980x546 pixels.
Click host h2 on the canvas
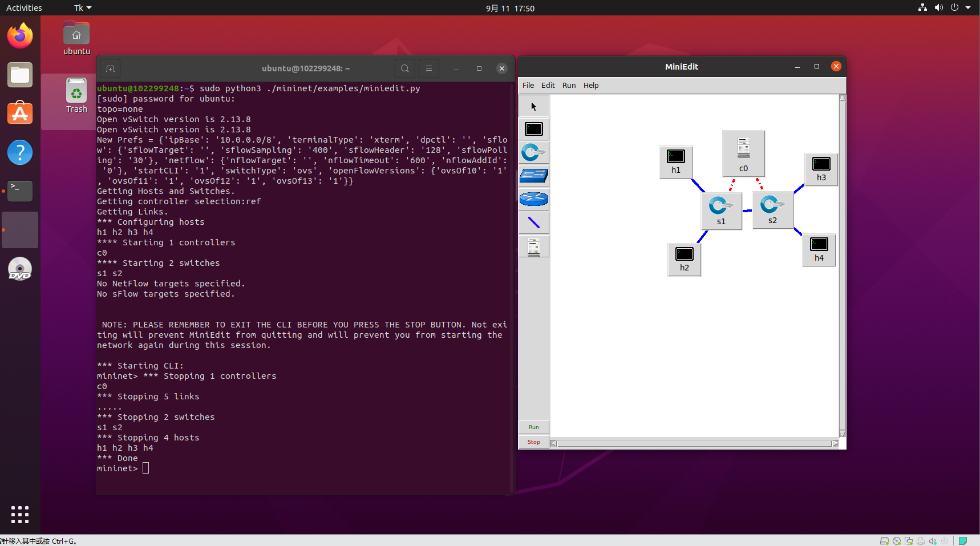click(685, 260)
